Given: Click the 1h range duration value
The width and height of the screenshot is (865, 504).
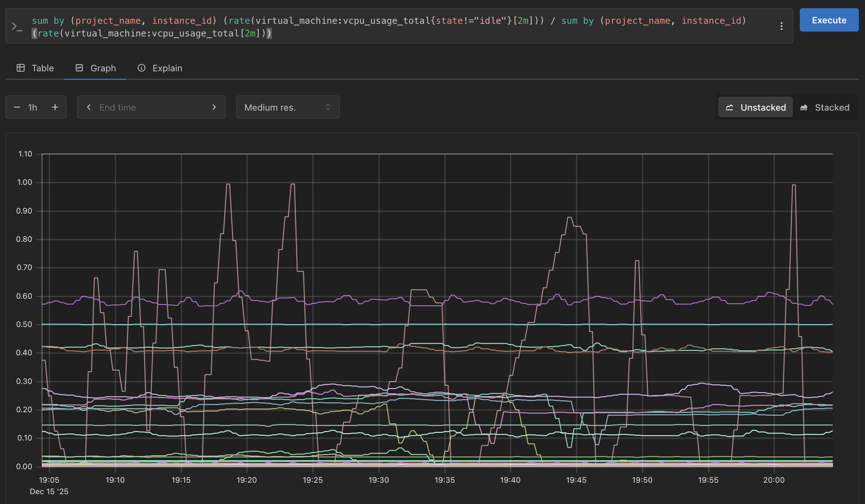Looking at the screenshot, I should pos(33,107).
